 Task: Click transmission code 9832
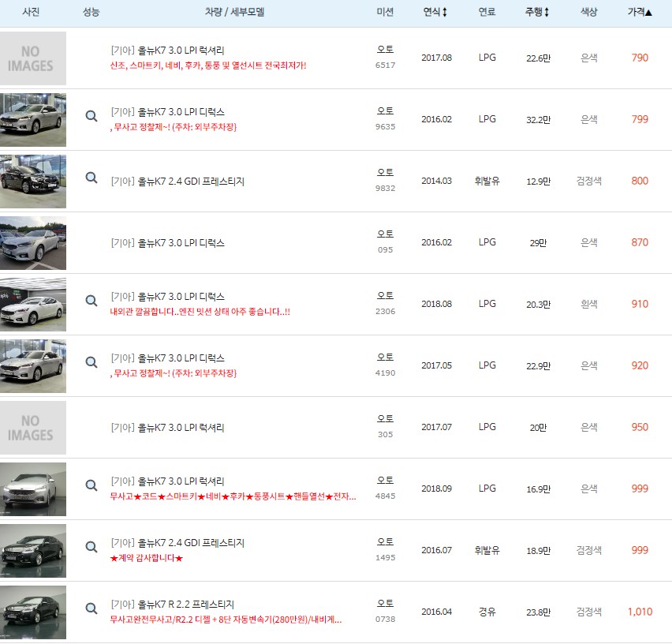pos(385,188)
